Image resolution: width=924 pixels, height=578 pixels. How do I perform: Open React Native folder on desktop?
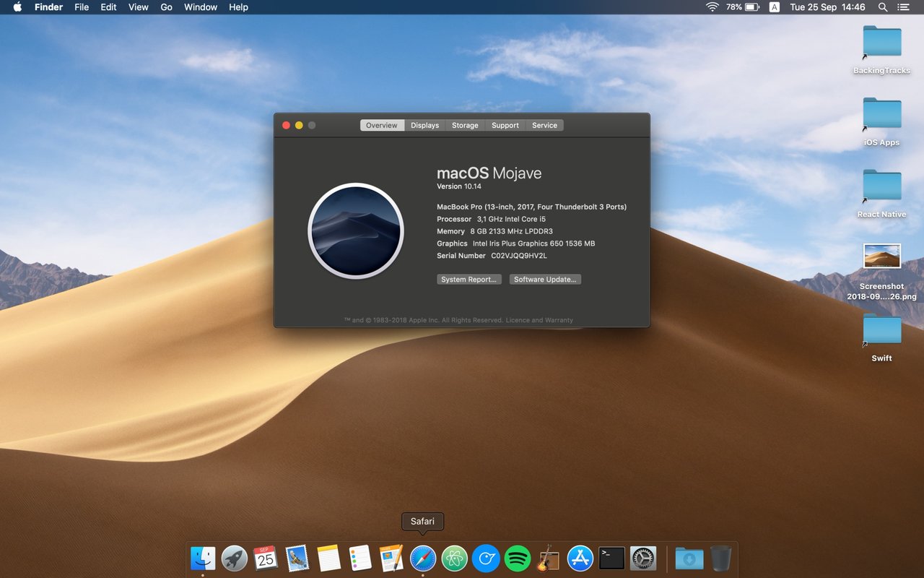[x=882, y=186]
